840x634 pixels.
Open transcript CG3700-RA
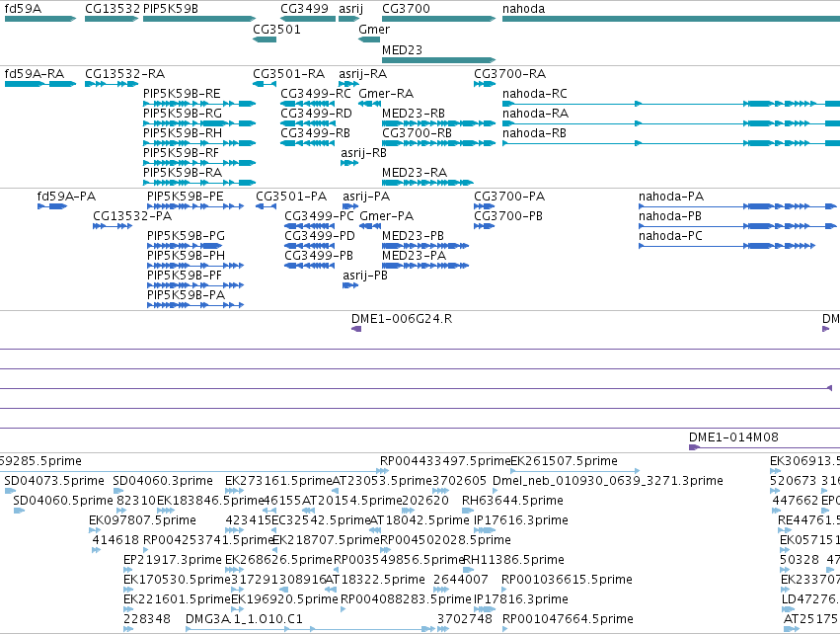510,74
